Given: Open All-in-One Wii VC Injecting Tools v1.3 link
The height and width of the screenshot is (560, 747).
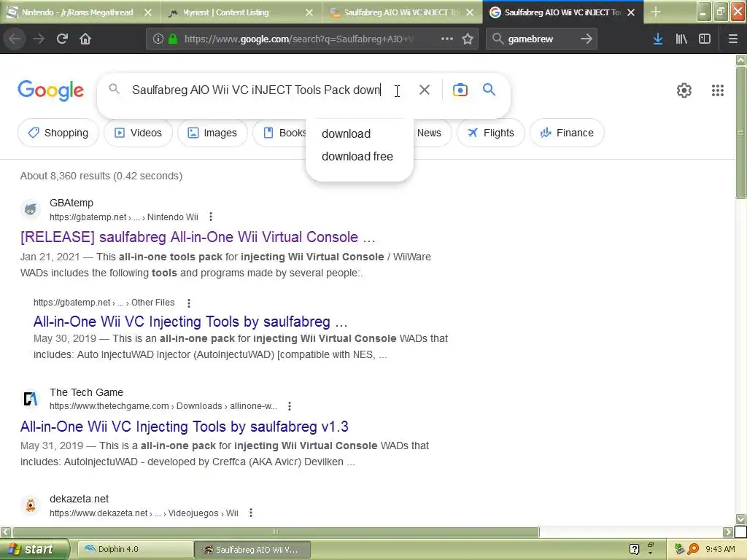Looking at the screenshot, I should tap(185, 427).
